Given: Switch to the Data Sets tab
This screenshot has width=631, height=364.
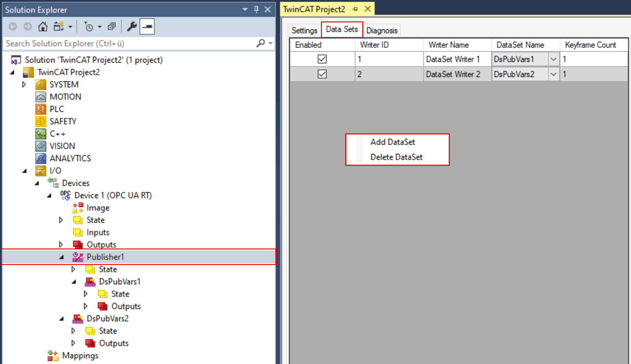Looking at the screenshot, I should 342,29.
